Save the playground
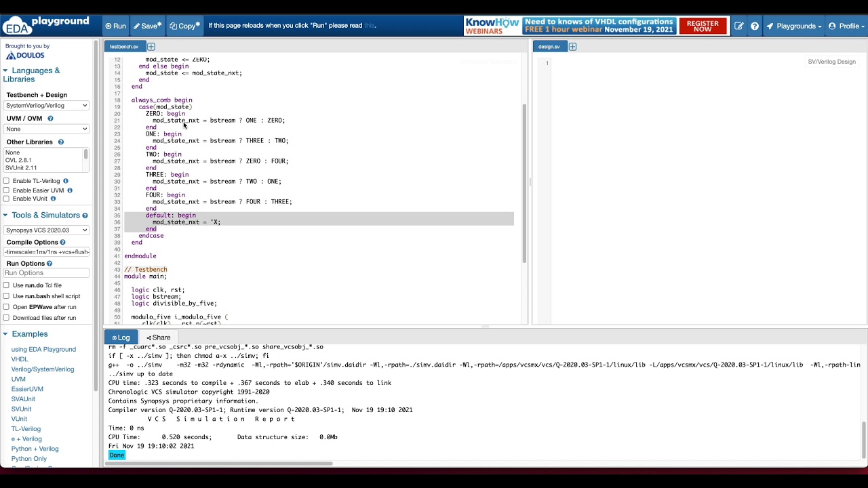The height and width of the screenshot is (488, 868). 147,26
